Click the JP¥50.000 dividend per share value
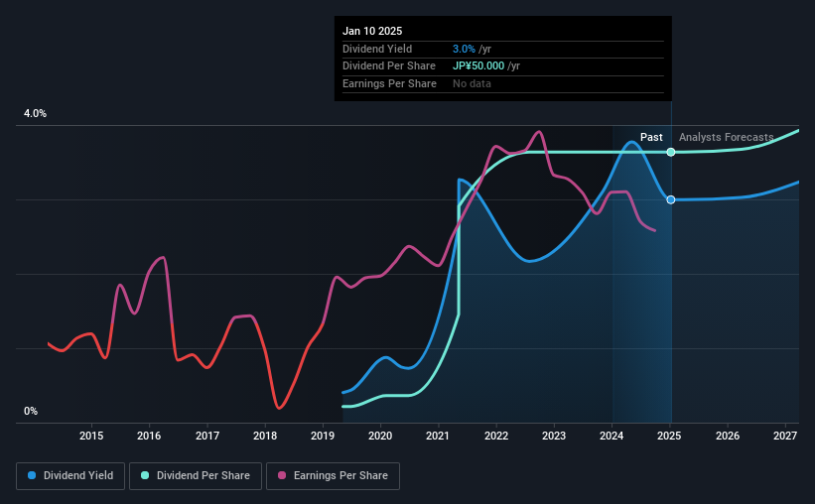 click(x=478, y=66)
